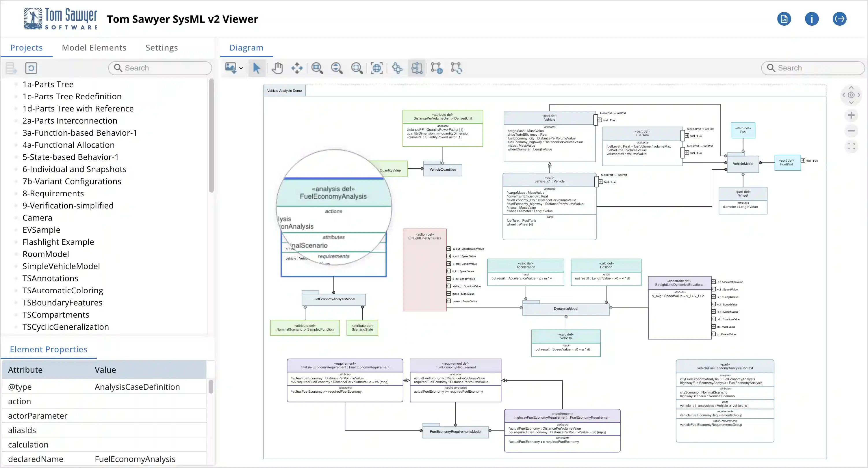This screenshot has height=468, width=868.
Task: Select the Value column header
Action: (x=105, y=370)
